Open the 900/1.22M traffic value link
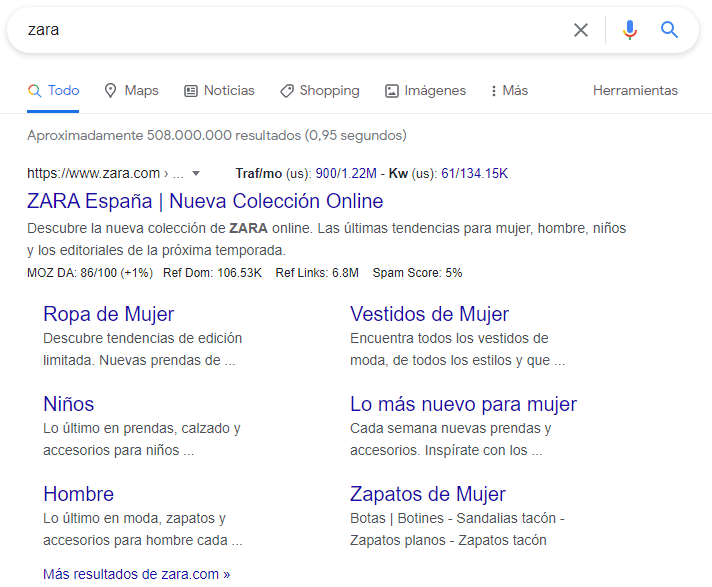The image size is (712, 587). coord(346,173)
